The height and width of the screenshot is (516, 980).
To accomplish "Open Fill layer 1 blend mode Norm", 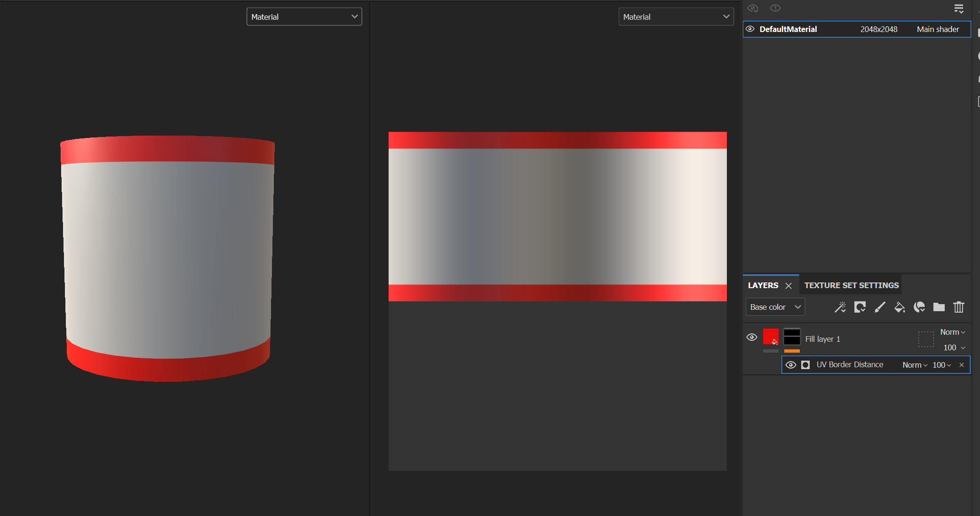I will point(952,332).
